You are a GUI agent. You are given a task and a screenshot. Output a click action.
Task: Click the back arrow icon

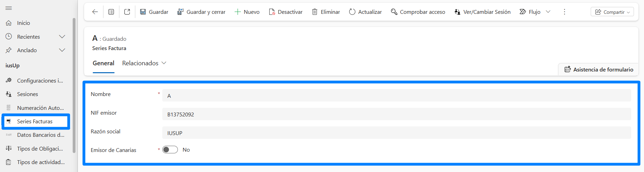(x=95, y=12)
